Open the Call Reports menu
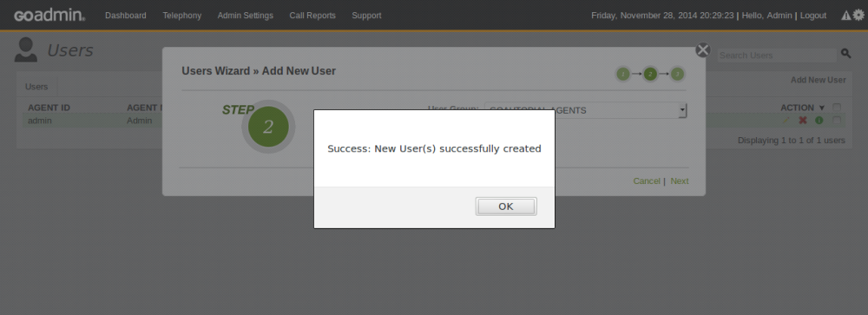 tap(312, 16)
